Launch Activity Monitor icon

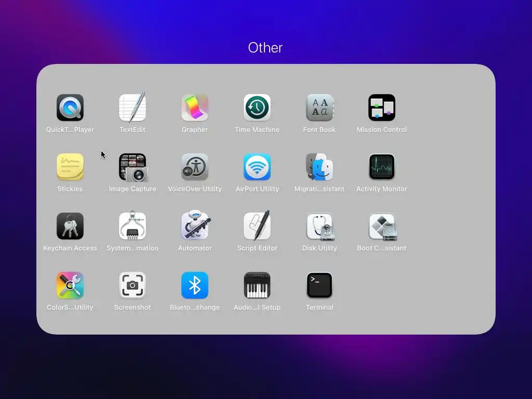(382, 167)
